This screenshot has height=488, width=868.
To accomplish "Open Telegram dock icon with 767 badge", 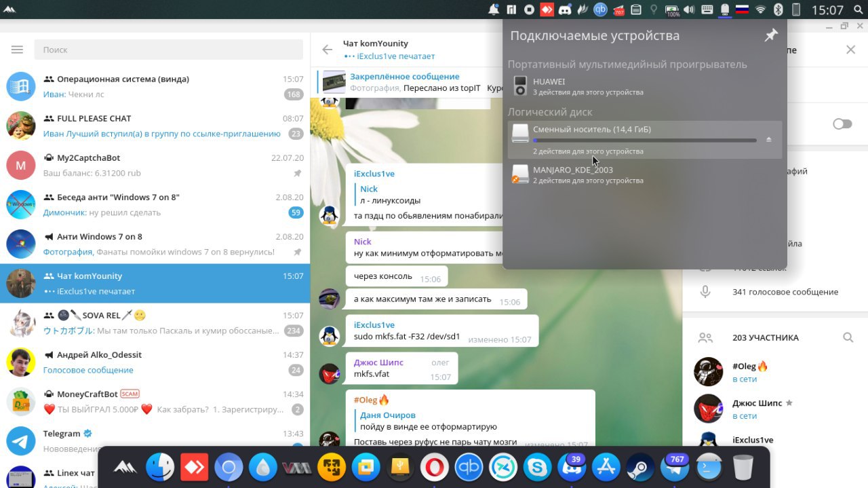I will point(675,467).
